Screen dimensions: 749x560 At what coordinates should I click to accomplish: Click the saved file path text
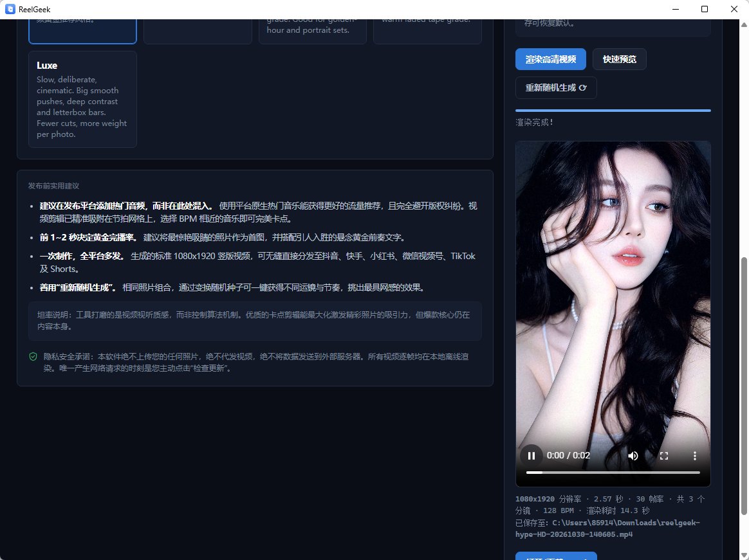(607, 528)
